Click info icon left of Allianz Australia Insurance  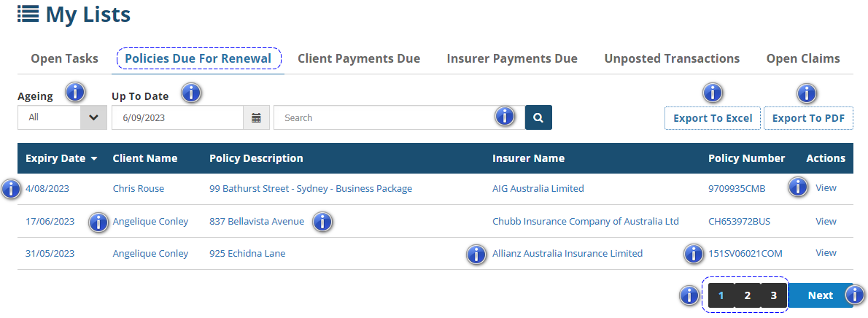coord(476,254)
